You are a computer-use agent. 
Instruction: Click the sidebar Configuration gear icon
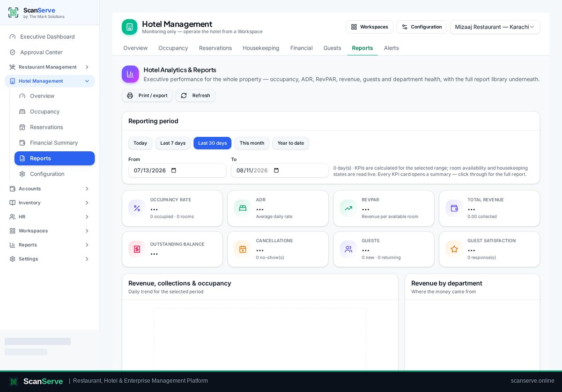22,174
